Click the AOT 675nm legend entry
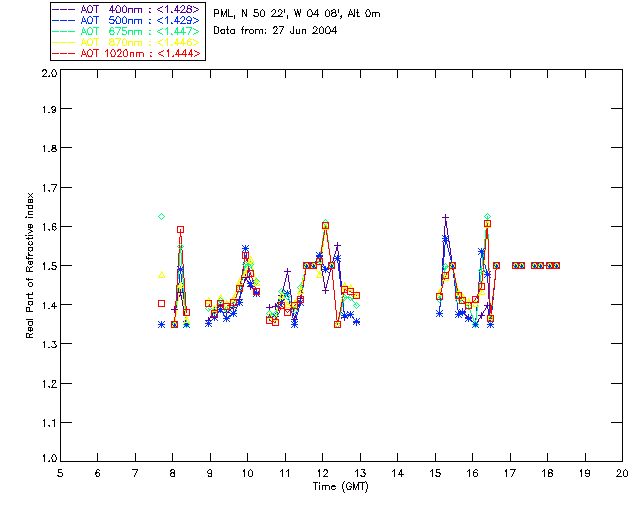 (127, 31)
